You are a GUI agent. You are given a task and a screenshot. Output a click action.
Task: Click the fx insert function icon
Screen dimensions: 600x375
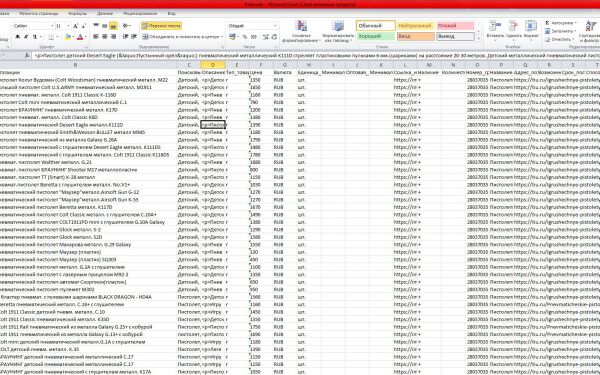27,55
